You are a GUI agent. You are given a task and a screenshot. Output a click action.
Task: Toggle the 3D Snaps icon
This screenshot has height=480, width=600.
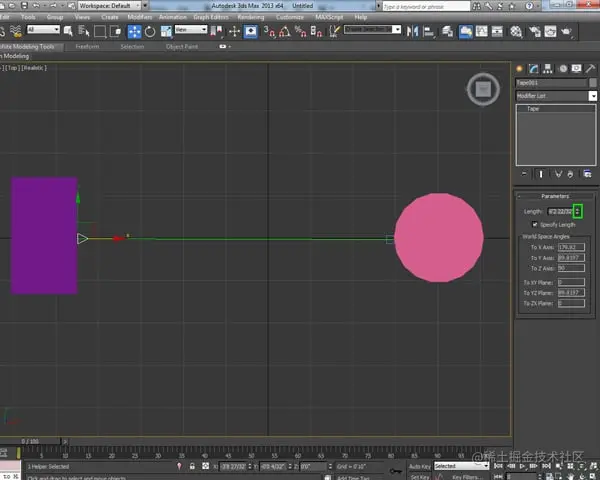coord(269,31)
